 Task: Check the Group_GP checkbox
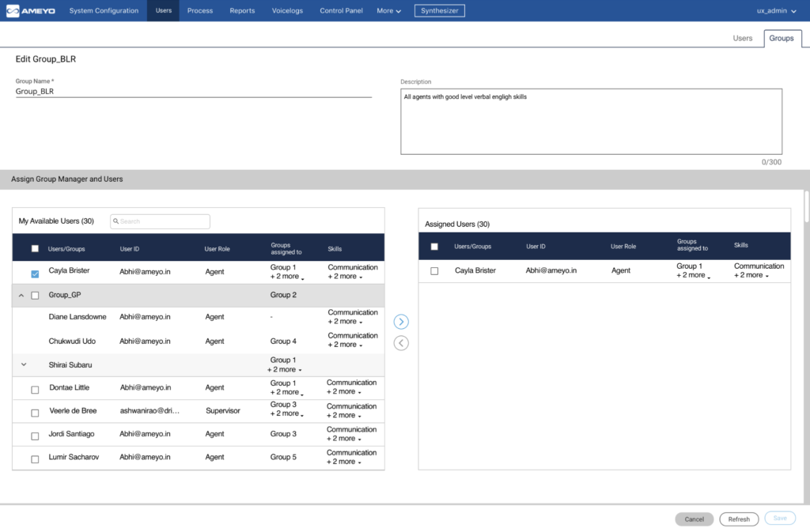[x=35, y=296]
